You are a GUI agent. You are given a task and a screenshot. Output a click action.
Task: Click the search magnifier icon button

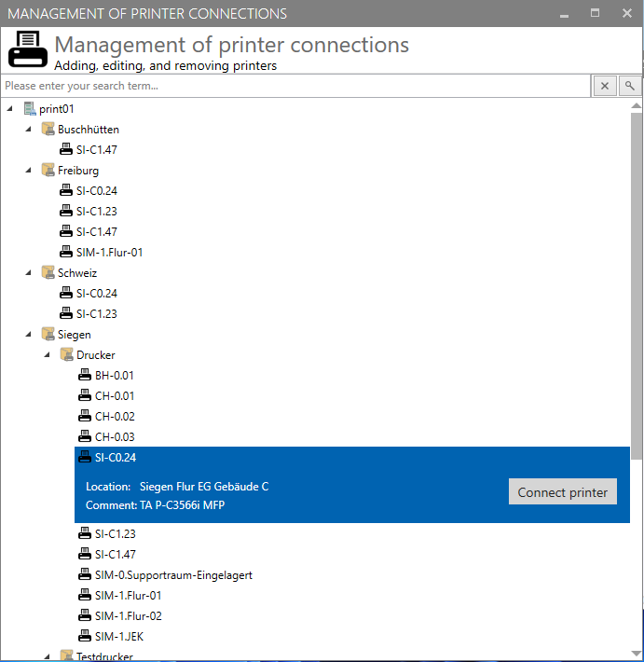pyautogui.click(x=630, y=86)
